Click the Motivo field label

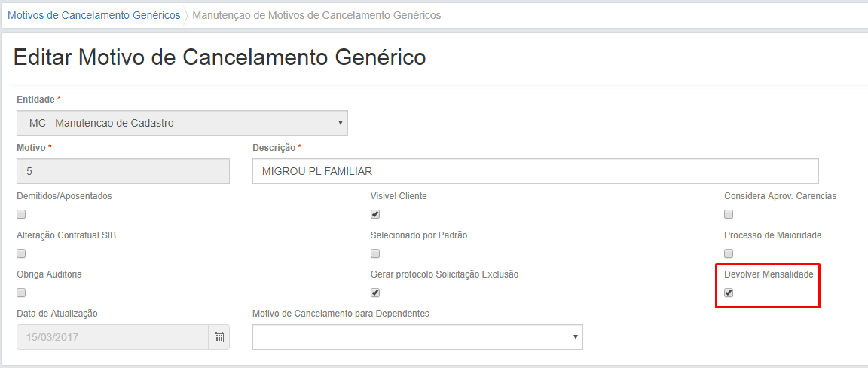point(35,147)
